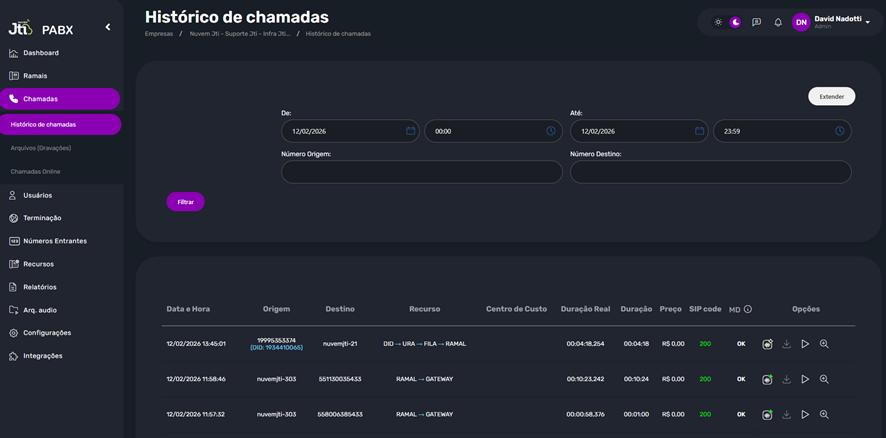Screen dimensions: 886x438
Task: Open David Nadotti user dropdown menu
Action: point(867,22)
